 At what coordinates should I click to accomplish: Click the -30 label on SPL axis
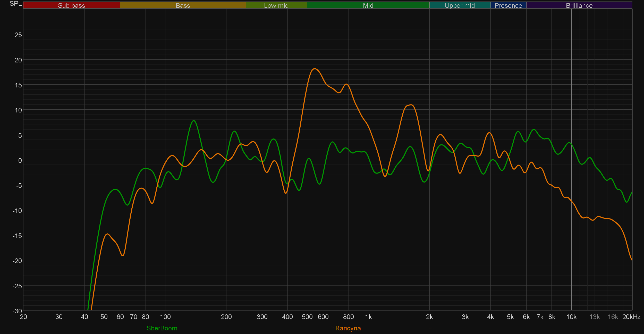click(17, 311)
